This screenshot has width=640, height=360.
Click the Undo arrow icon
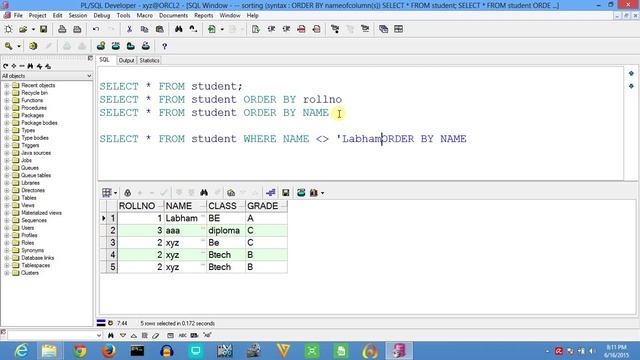[96, 29]
